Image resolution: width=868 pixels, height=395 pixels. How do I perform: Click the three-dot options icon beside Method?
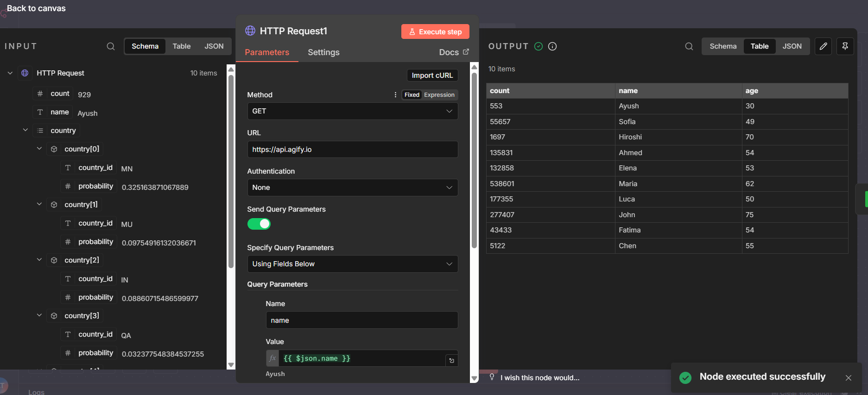(x=395, y=95)
